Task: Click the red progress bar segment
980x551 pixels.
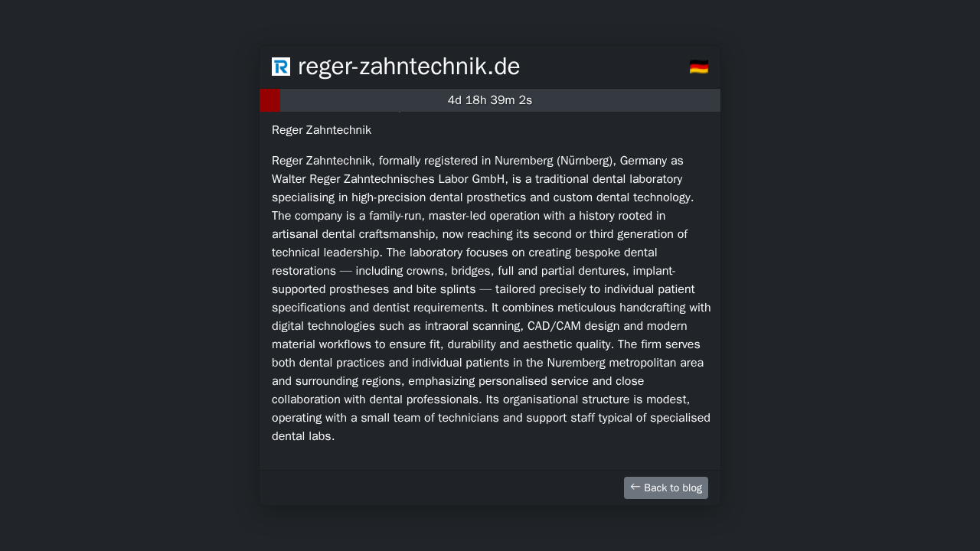Action: 269,100
